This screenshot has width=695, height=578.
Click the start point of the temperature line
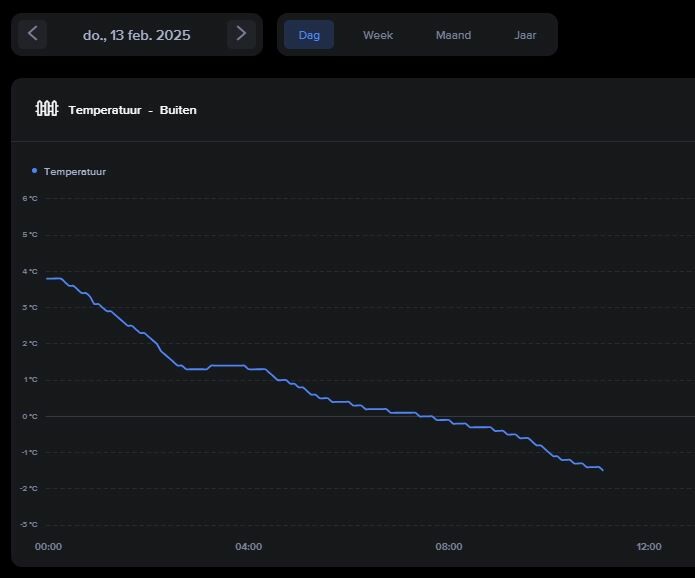47,279
